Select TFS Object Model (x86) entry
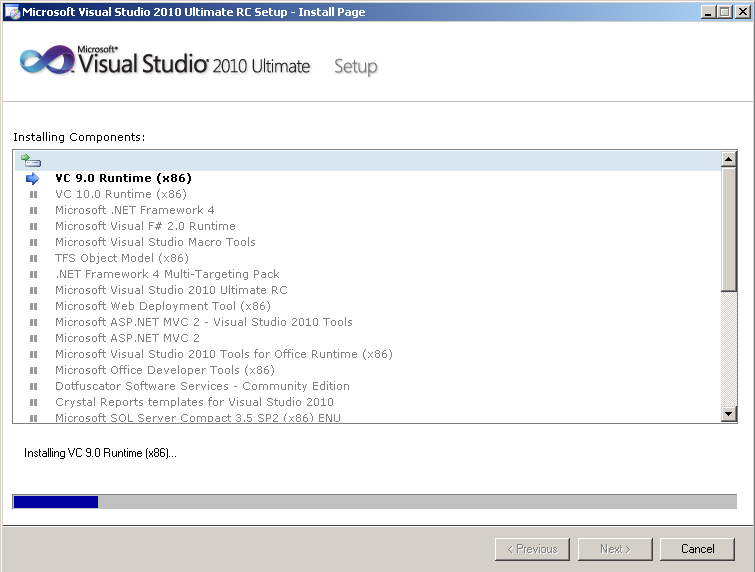 point(122,258)
